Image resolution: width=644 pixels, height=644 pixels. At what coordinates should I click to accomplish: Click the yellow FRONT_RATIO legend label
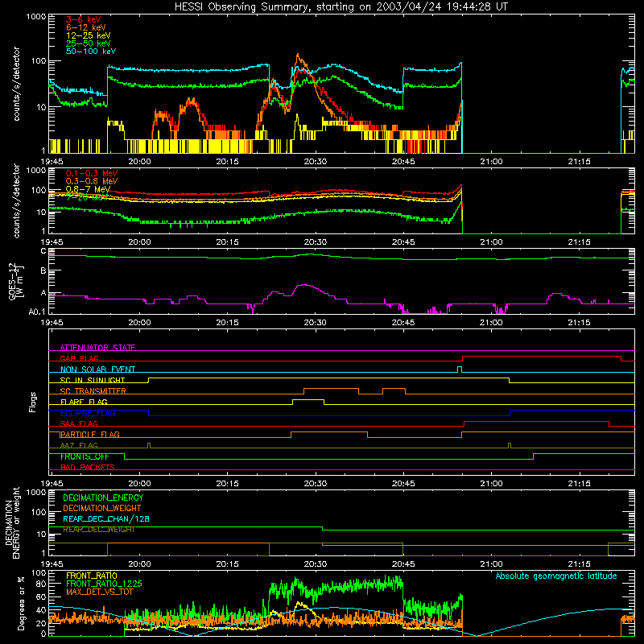click(x=92, y=576)
